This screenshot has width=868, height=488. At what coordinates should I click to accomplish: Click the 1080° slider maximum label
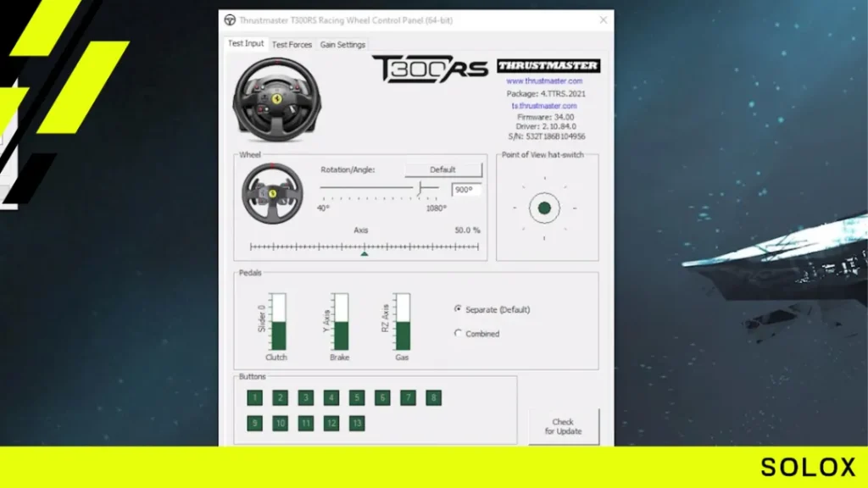[437, 208]
